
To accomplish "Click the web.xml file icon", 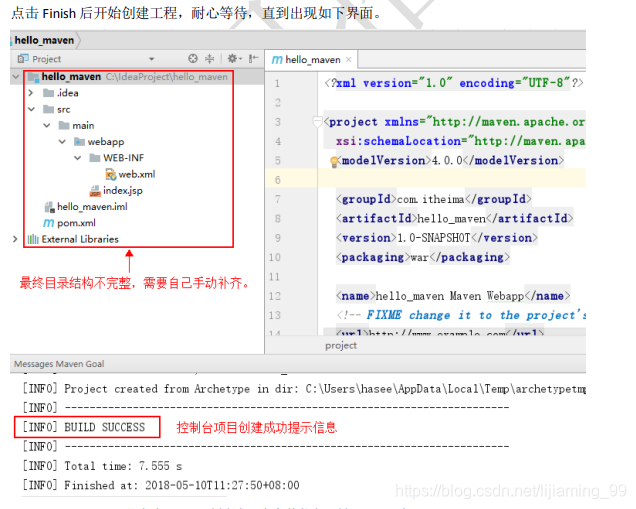I will click(x=111, y=174).
